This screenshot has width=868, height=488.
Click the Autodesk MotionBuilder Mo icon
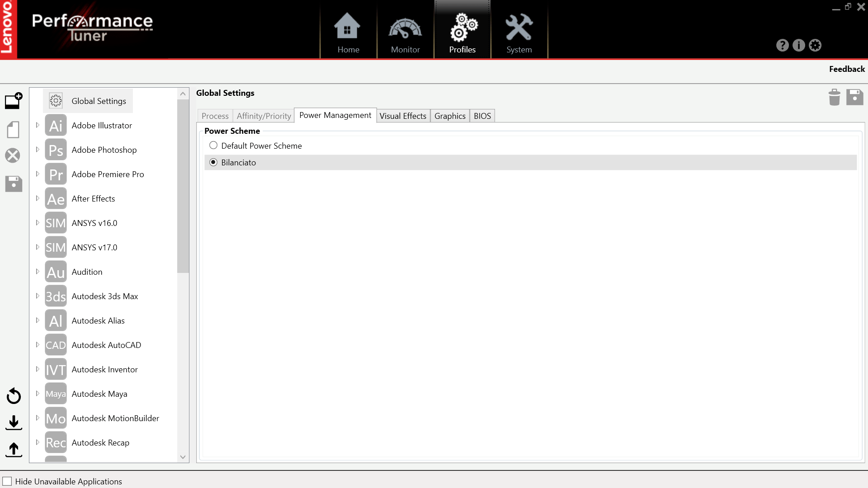click(56, 418)
